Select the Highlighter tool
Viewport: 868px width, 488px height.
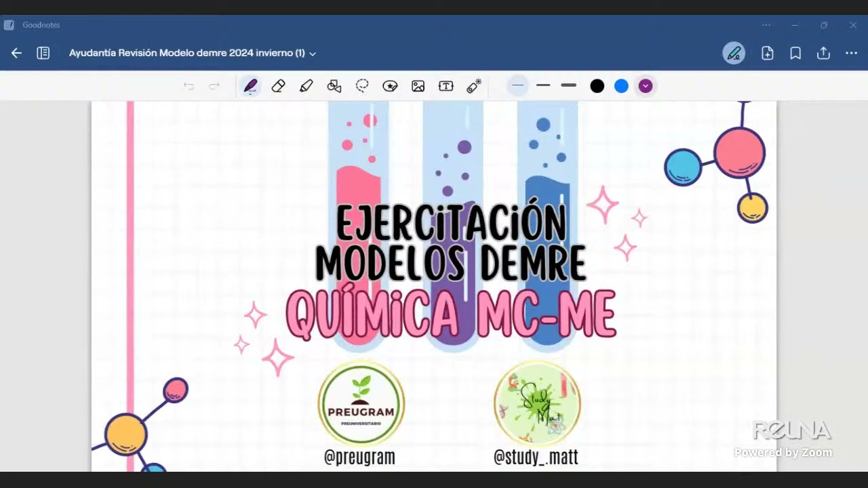[306, 86]
